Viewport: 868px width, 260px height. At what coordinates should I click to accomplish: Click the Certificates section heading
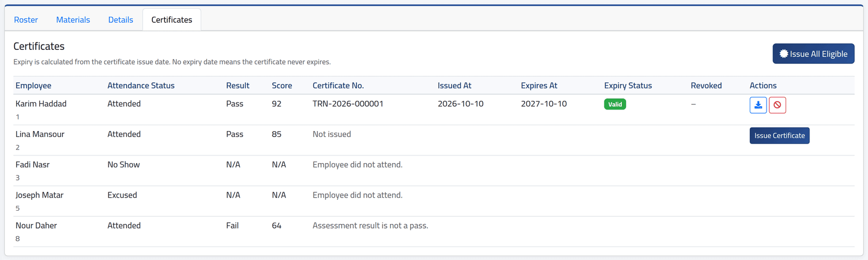(x=39, y=46)
